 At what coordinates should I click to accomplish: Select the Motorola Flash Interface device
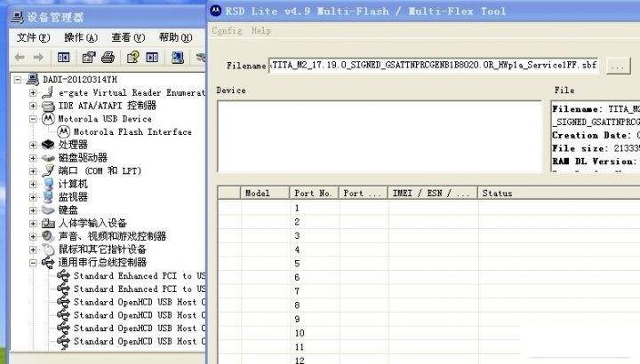pos(132,131)
